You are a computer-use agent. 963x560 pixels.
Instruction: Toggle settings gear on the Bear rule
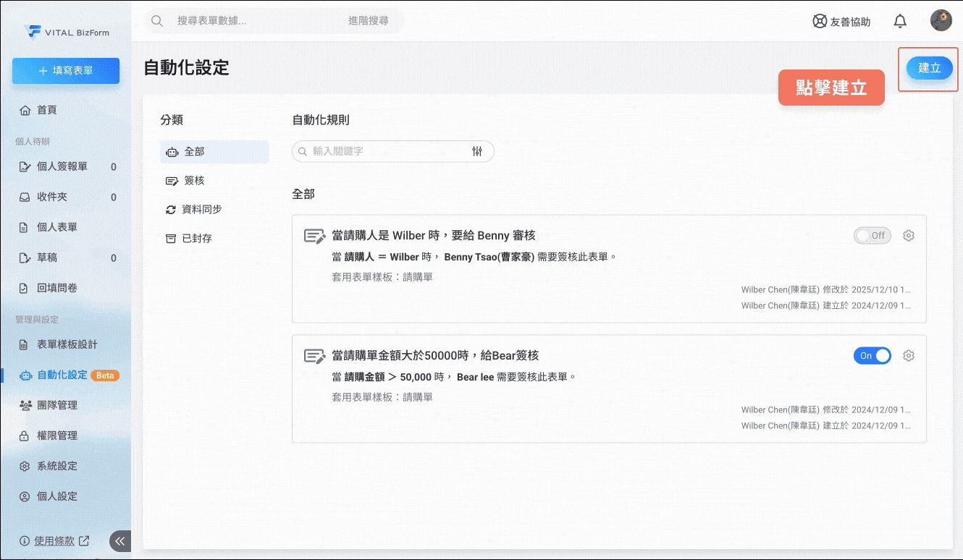(909, 355)
